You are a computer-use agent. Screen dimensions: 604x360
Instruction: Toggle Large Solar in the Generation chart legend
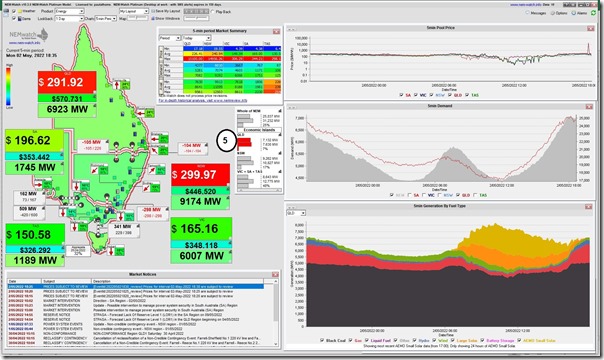pos(453,340)
